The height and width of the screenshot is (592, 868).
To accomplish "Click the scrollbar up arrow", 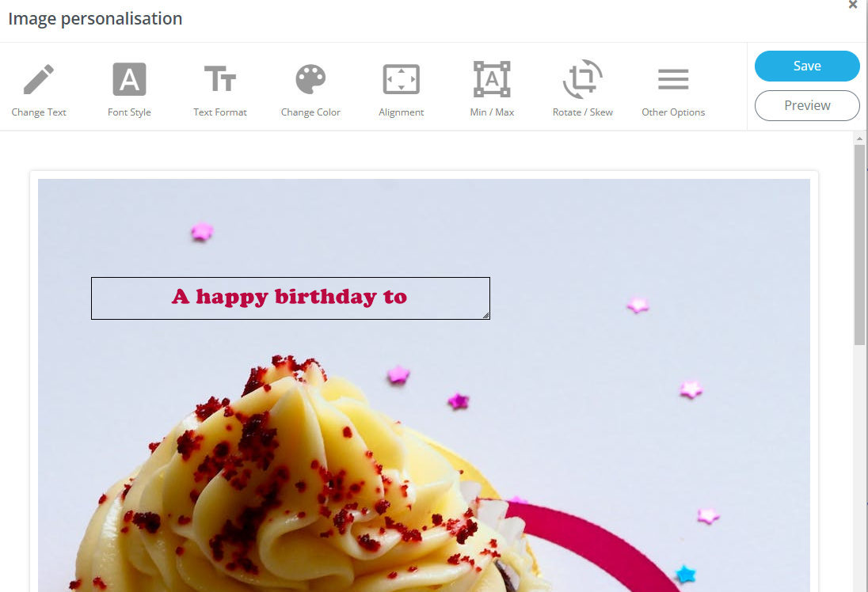I will point(859,139).
